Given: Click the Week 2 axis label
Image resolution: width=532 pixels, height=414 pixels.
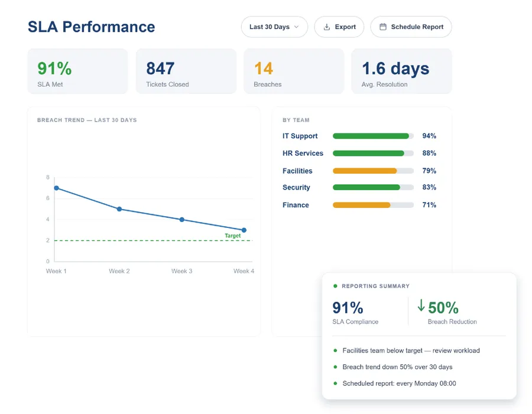Looking at the screenshot, I should click(x=119, y=271).
